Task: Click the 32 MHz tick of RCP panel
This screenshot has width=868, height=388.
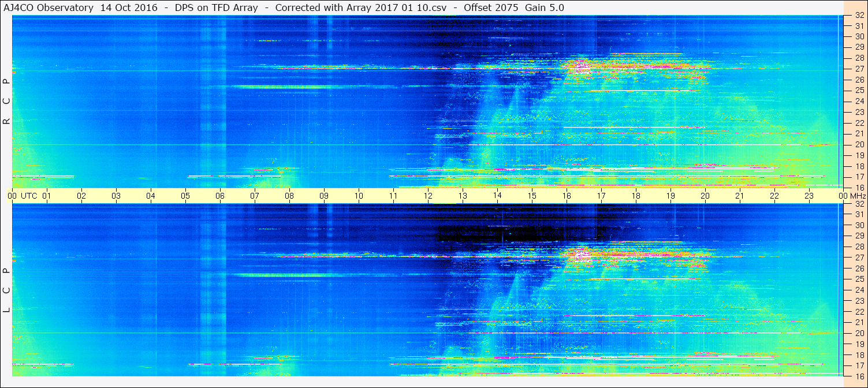Action: click(859, 16)
